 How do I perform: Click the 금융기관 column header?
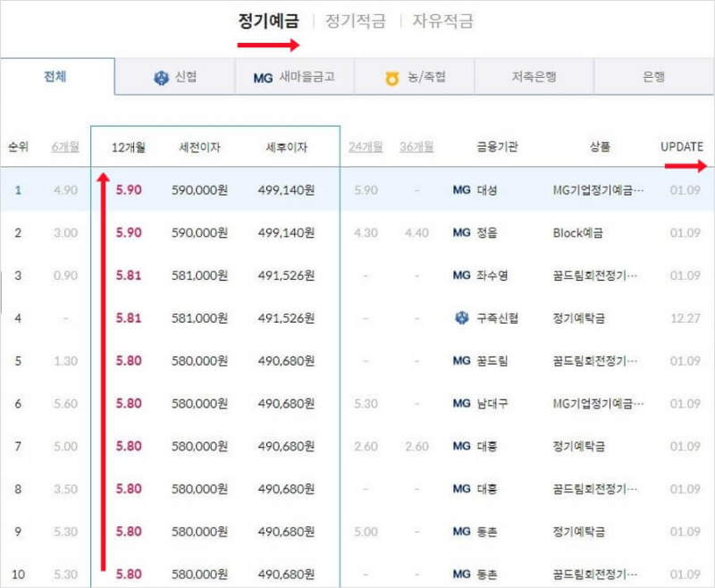pos(498,147)
